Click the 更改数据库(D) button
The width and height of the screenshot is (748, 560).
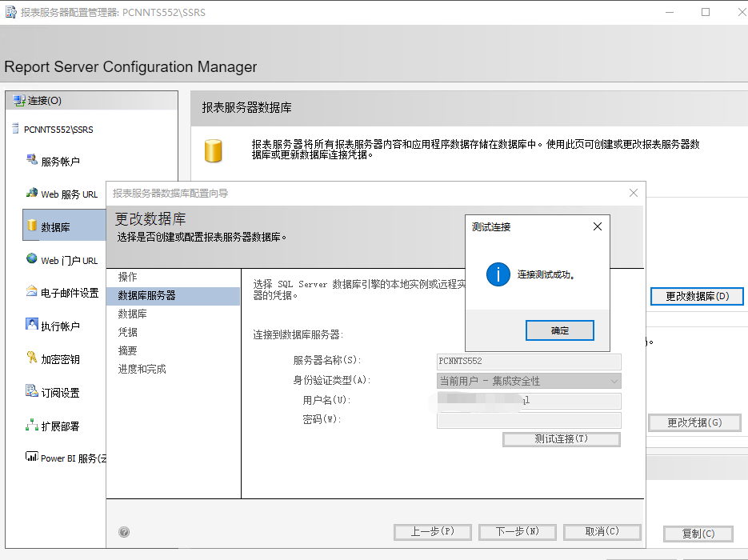click(x=697, y=296)
